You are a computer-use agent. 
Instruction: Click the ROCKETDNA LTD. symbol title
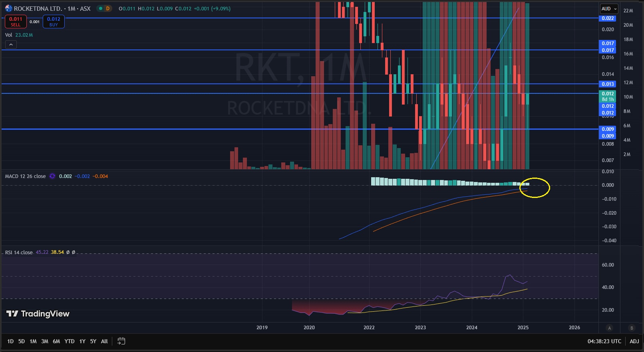pyautogui.click(x=38, y=8)
